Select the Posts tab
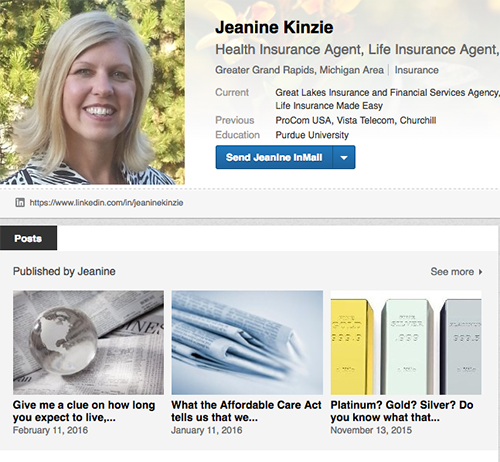Image resolution: width=500 pixels, height=462 pixels. (x=28, y=238)
